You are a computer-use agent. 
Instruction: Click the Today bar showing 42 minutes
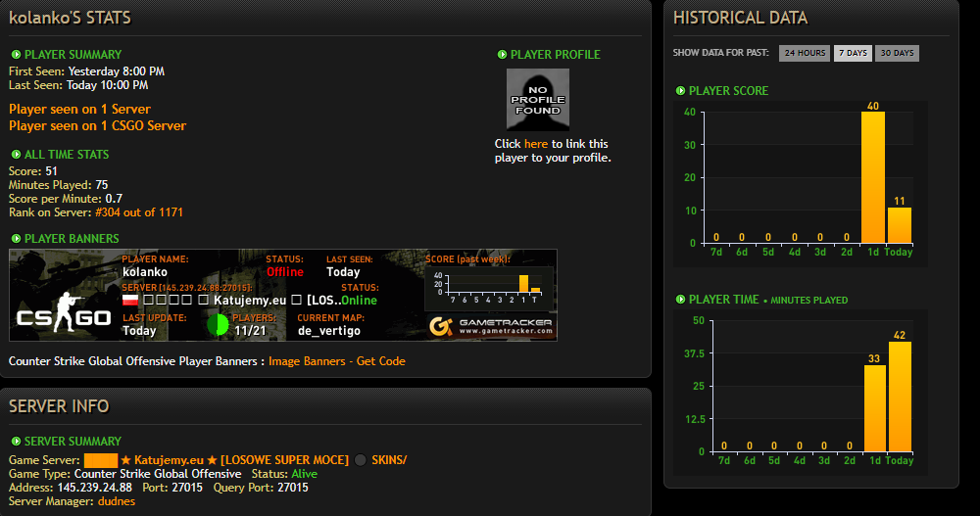pyautogui.click(x=900, y=397)
